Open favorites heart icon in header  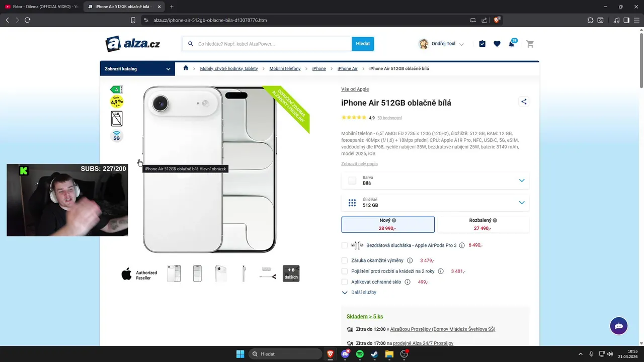(x=497, y=44)
